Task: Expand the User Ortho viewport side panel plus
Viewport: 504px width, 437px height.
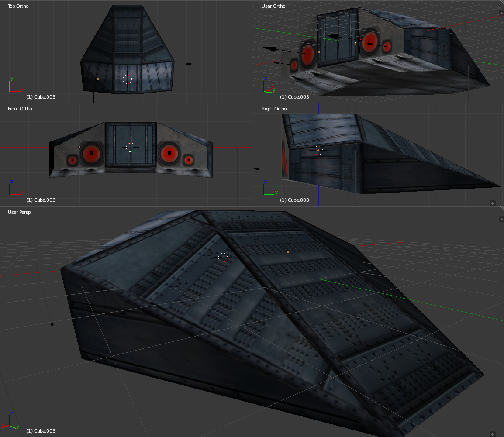Action: 501,13
